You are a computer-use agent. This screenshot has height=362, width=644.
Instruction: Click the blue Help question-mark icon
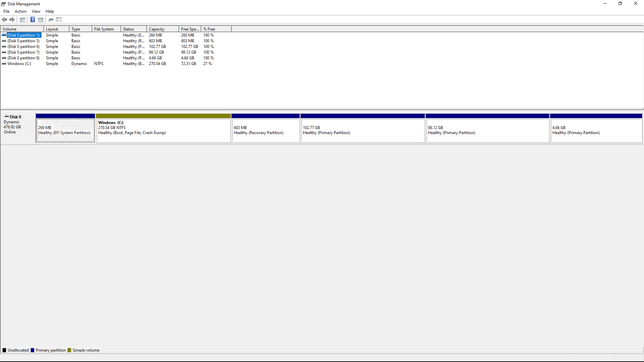[x=33, y=19]
